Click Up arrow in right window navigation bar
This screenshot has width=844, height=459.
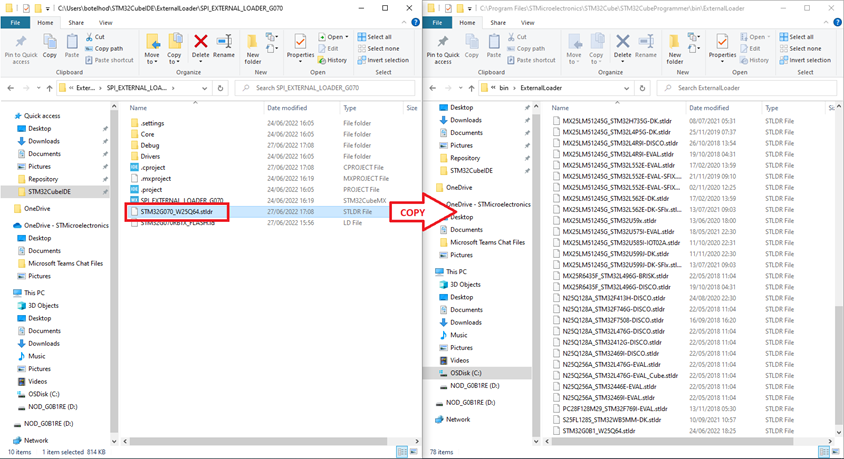point(470,88)
